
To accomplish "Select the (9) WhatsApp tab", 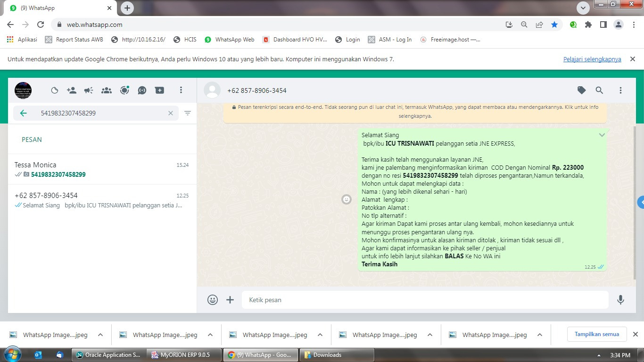I will click(60, 8).
